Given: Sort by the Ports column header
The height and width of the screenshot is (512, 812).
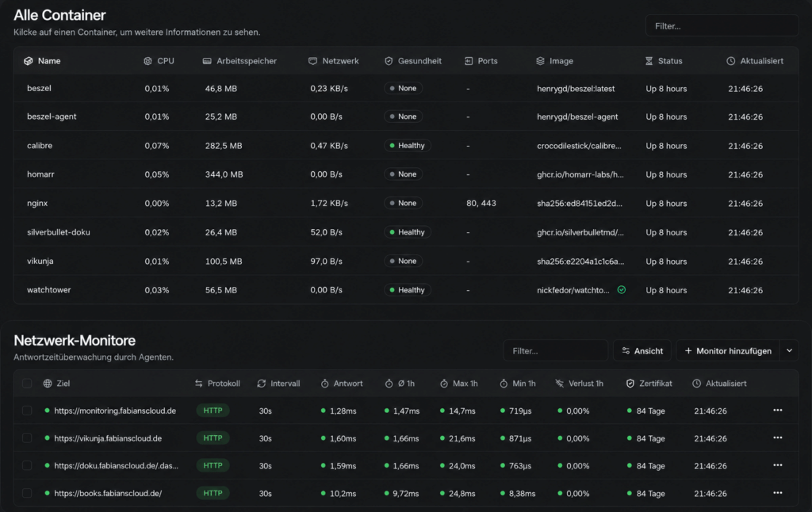Looking at the screenshot, I should 481,61.
